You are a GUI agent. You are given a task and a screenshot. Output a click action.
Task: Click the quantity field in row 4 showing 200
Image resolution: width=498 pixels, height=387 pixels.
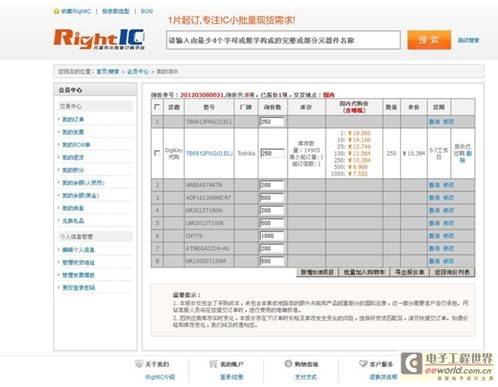[x=272, y=210]
